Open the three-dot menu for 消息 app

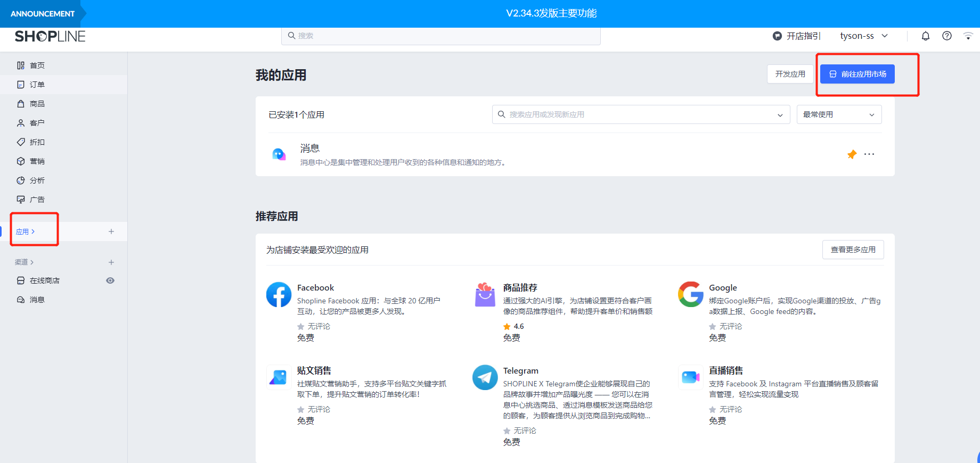869,154
